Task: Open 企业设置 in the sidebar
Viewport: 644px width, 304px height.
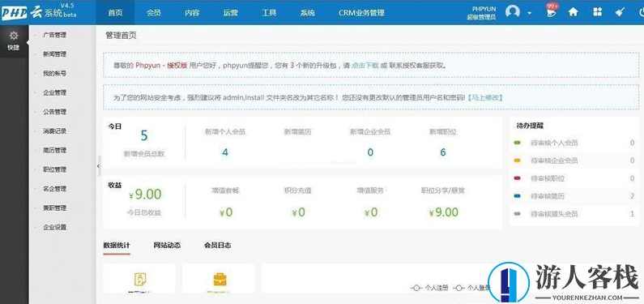Action: point(54,227)
